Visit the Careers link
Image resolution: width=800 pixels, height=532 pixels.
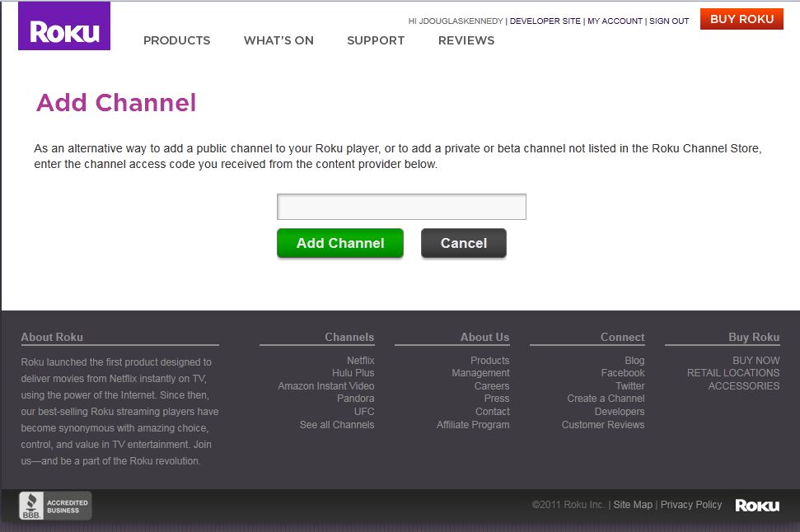492,386
